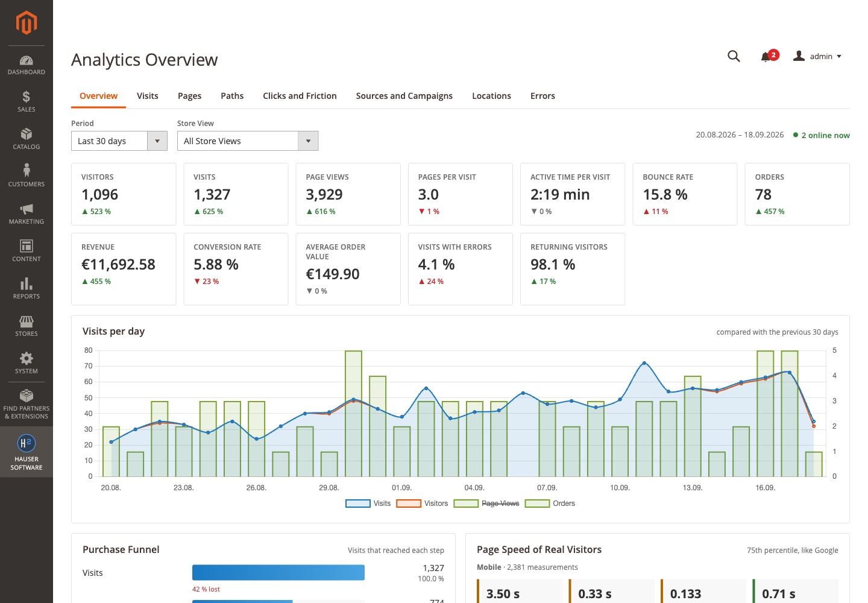Viewport: 868px width, 603px height.
Task: Click the date range 20.08.2026 – 18.09.2026
Action: tap(740, 135)
